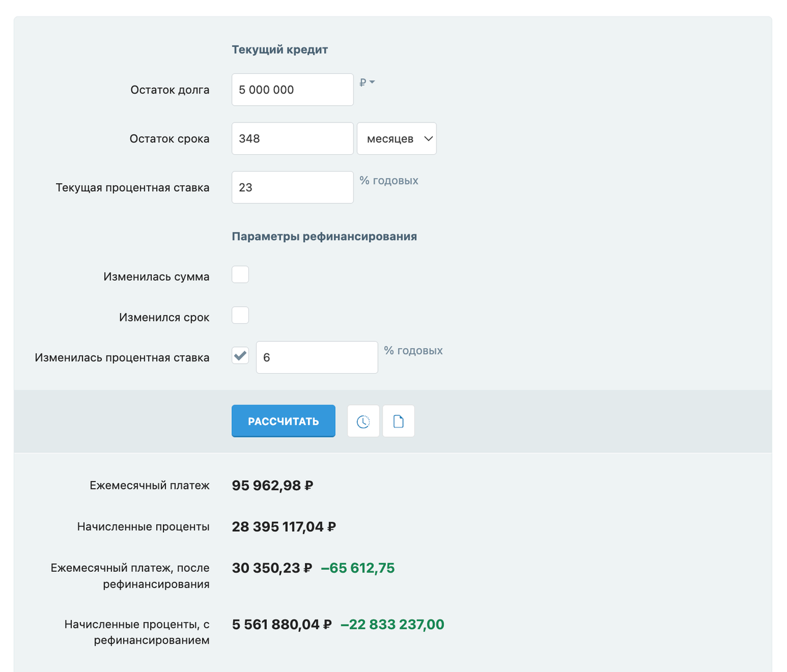787x672 pixels.
Task: Select the current interest rate field (23)
Action: pos(292,187)
